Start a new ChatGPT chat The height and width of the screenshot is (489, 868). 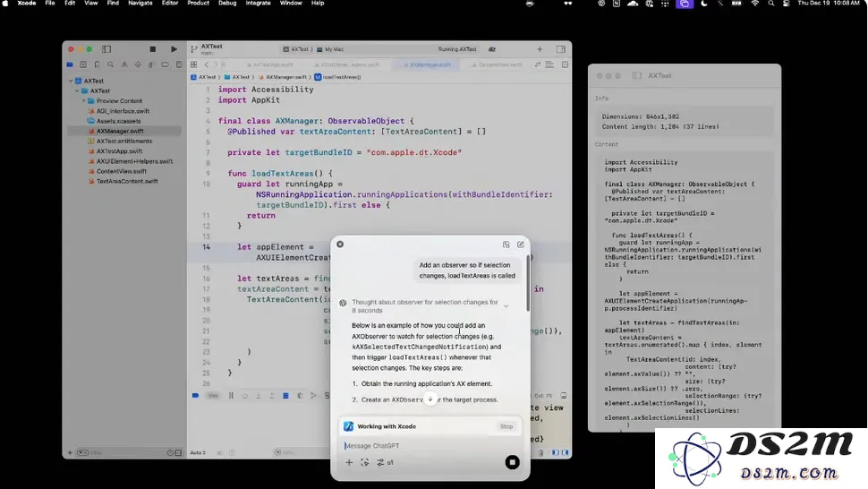click(x=521, y=244)
